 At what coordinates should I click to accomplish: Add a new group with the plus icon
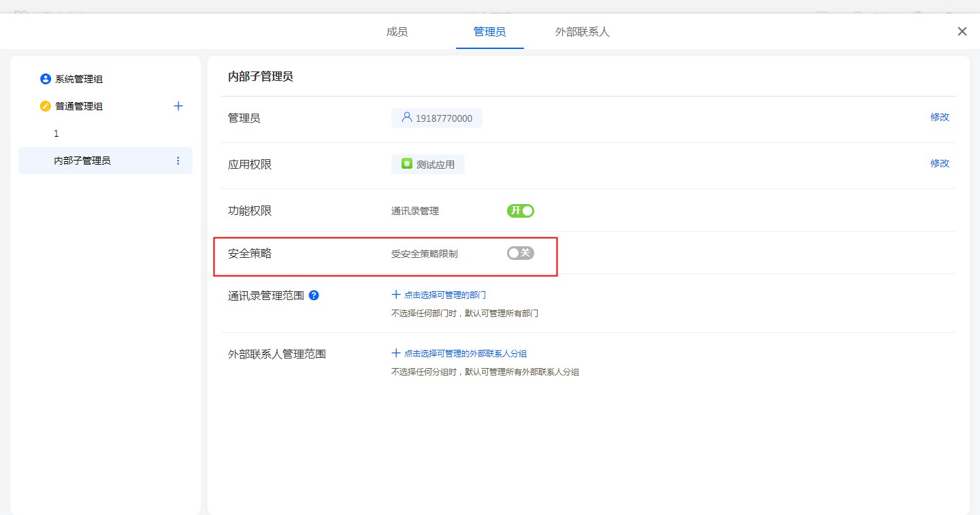pyautogui.click(x=178, y=106)
